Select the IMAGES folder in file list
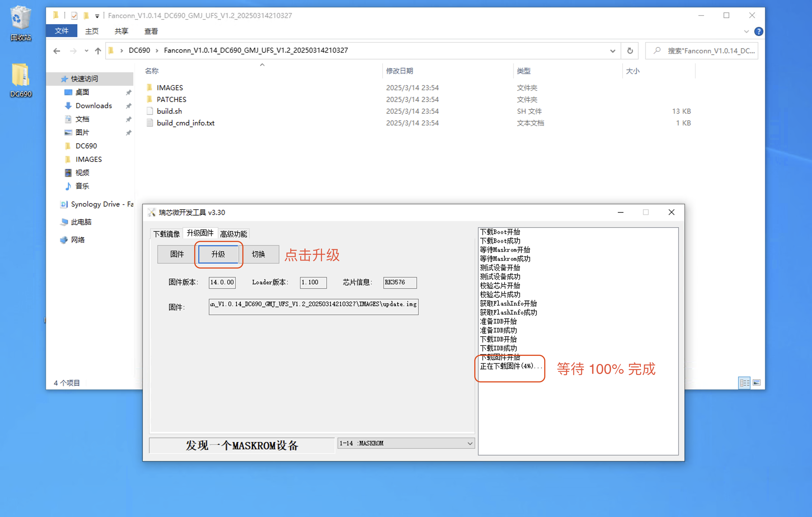The width and height of the screenshot is (812, 517). (x=170, y=88)
